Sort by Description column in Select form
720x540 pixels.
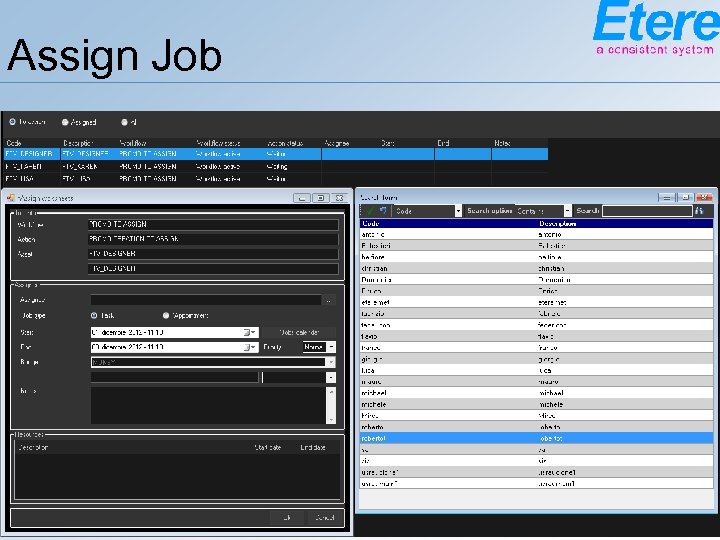624,224
